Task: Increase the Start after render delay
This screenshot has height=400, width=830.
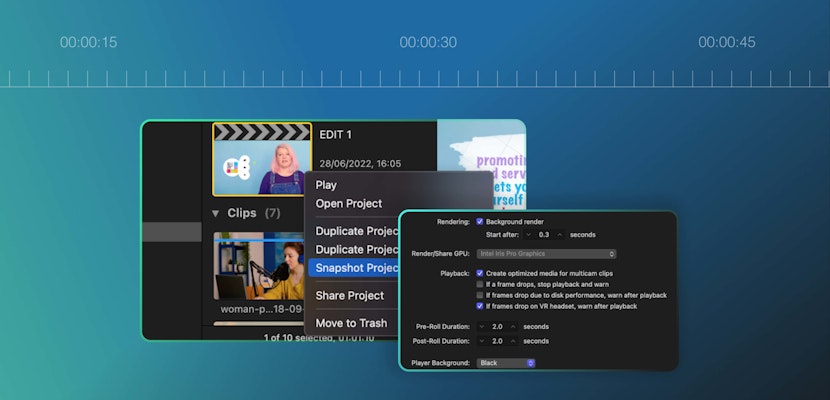Action: [560, 235]
